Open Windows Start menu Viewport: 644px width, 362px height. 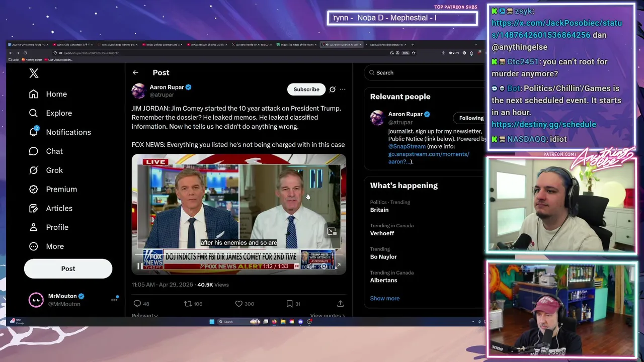pos(212,322)
